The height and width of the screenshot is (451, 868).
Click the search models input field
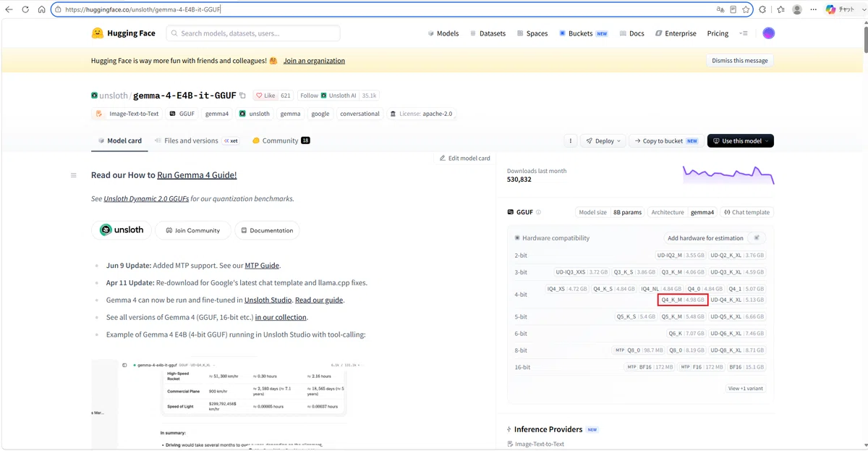click(253, 33)
